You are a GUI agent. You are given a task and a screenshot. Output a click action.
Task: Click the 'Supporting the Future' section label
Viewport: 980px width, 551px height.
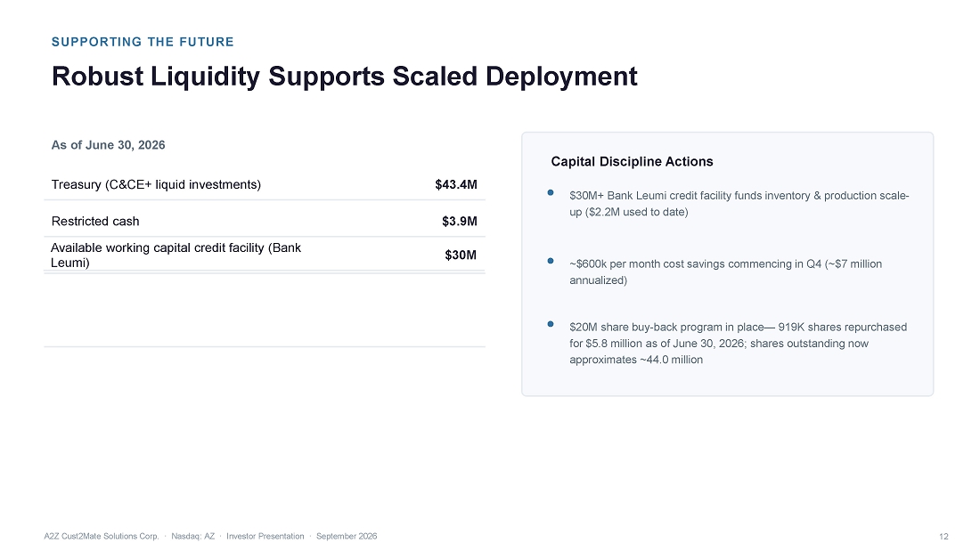(143, 42)
